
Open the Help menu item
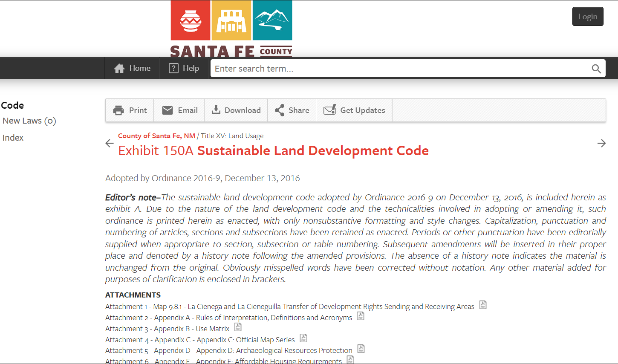pyautogui.click(x=184, y=68)
